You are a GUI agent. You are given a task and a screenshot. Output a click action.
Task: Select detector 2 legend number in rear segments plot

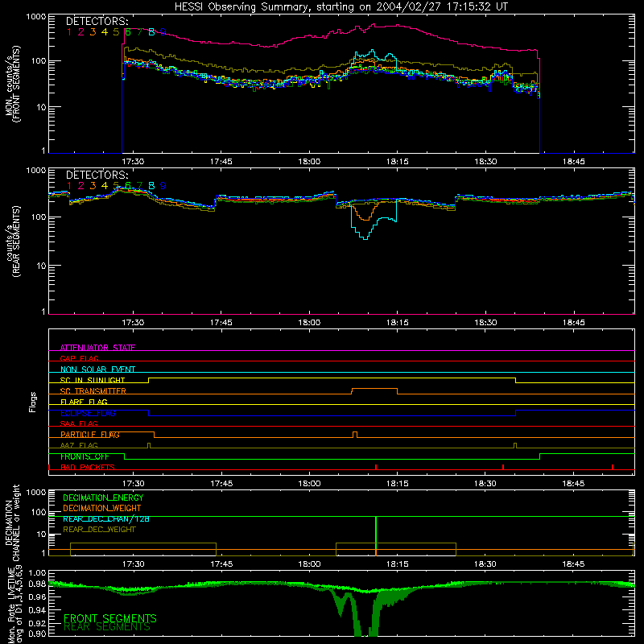tap(81, 186)
